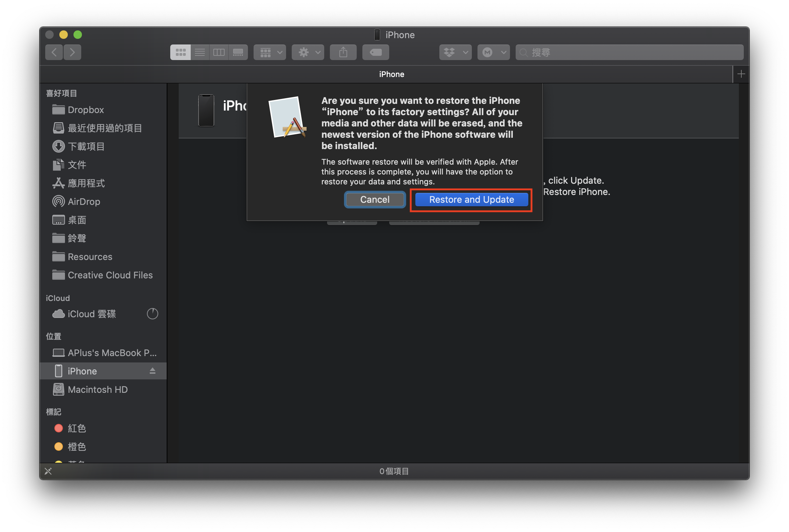The image size is (789, 532).
Task: Go forward with the right arrow button
Action: [x=72, y=52]
